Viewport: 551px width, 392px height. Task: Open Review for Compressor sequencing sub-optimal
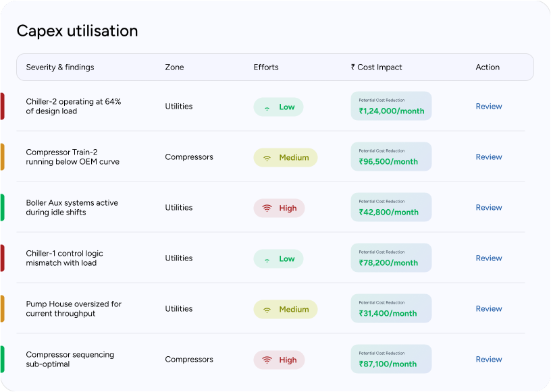pos(488,360)
